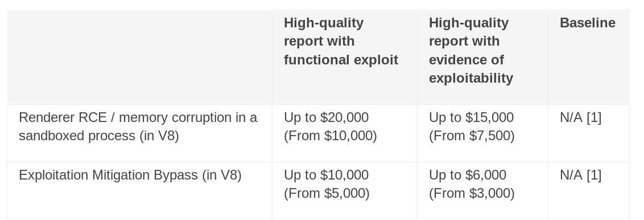
Task: Click the '(From $7,500)' text
Action: point(472,136)
